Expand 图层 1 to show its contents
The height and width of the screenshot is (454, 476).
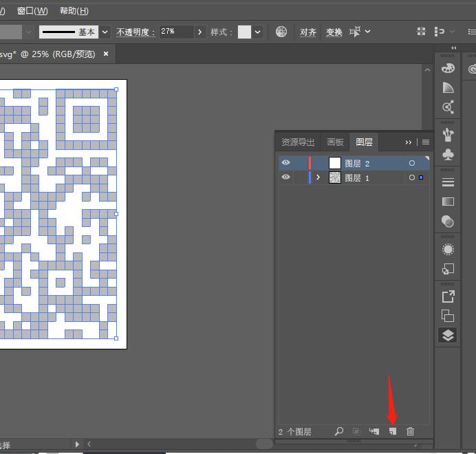pyautogui.click(x=318, y=177)
